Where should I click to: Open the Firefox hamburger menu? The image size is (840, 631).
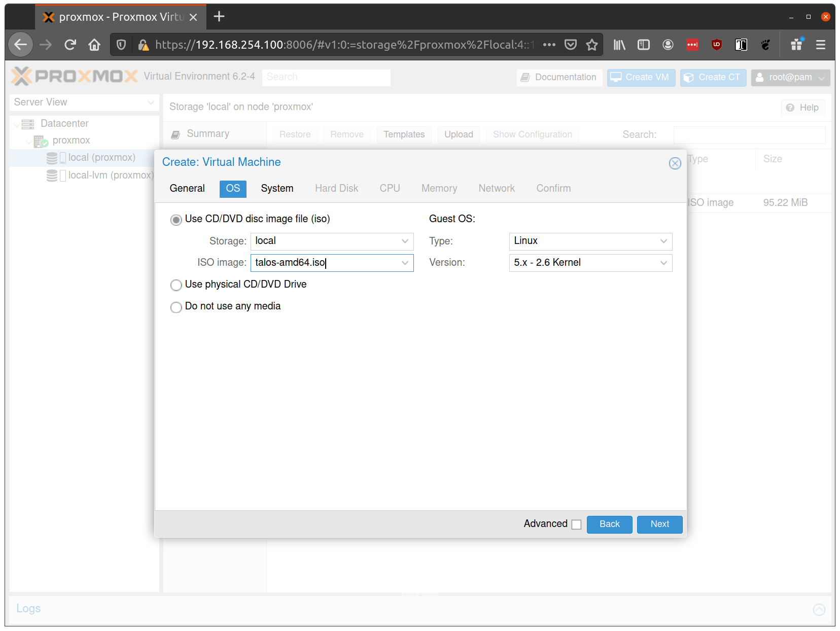[820, 45]
